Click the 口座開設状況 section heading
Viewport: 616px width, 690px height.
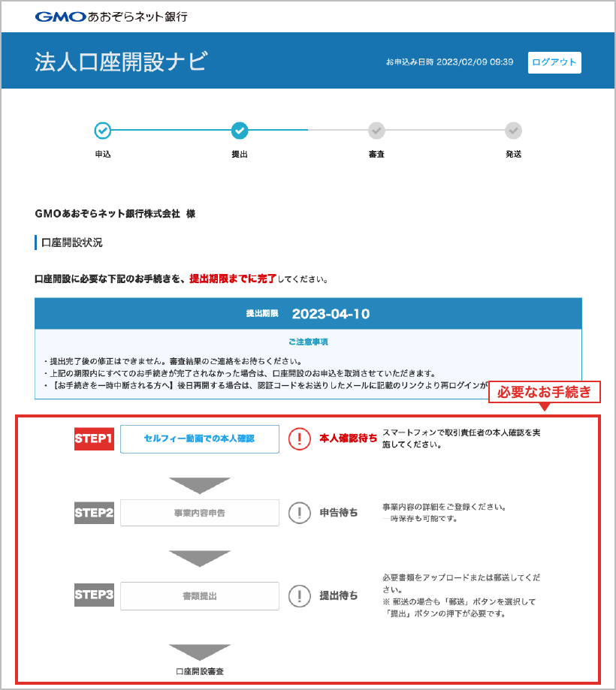tap(72, 243)
